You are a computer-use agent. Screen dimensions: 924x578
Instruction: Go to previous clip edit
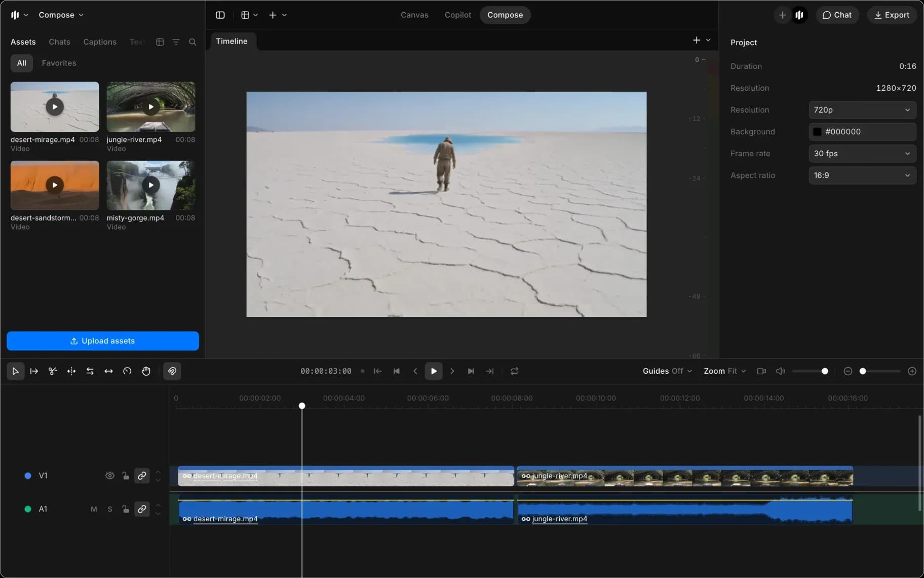[x=397, y=371]
